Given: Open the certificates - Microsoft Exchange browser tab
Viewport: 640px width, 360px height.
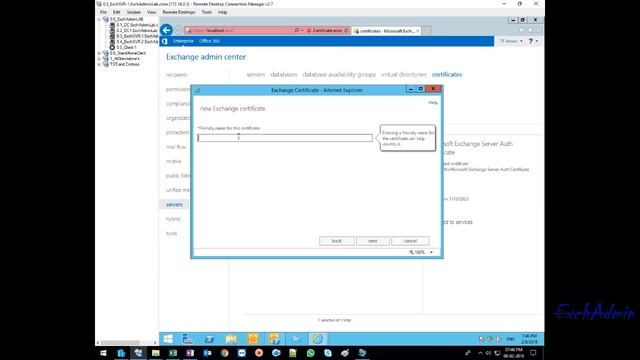Looking at the screenshot, I should click(x=386, y=31).
